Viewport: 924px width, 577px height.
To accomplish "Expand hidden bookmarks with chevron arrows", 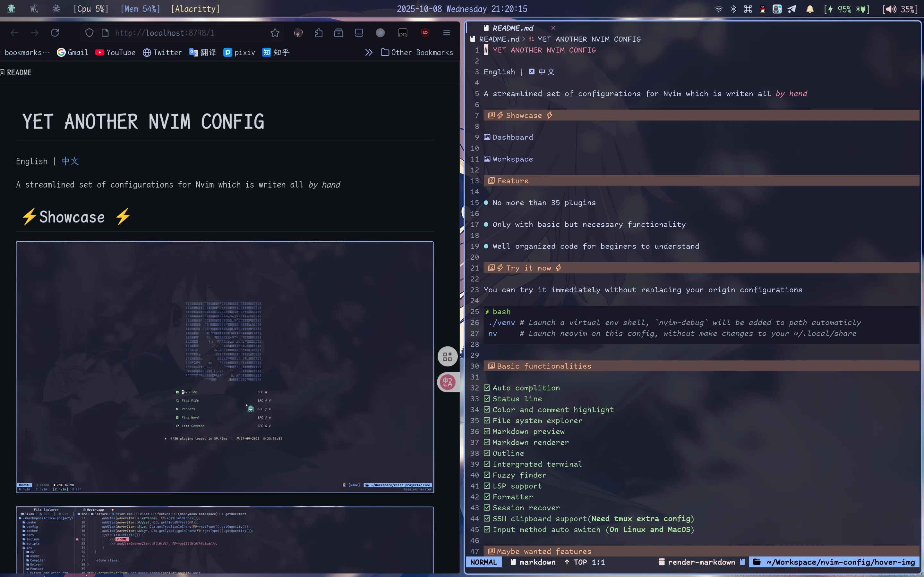I will pyautogui.click(x=368, y=52).
